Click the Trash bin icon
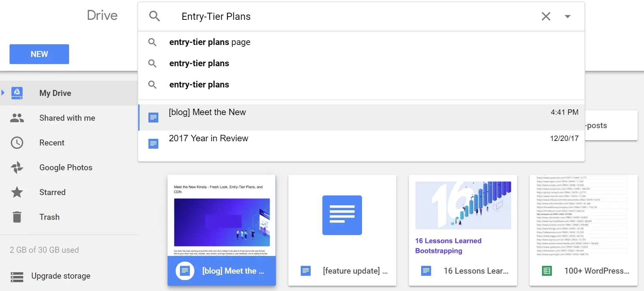Viewport: 644px width, 291px height. point(17,217)
